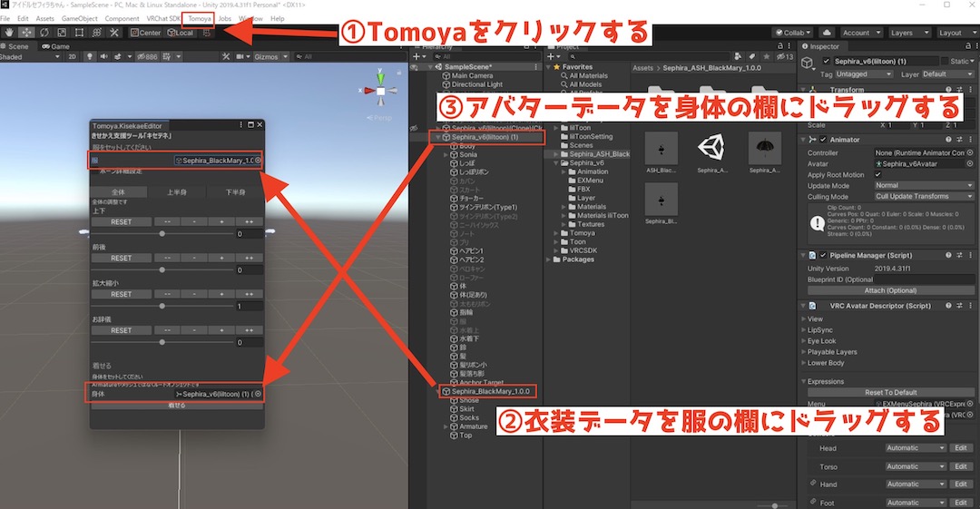Open the 服 field object picker

258,161
